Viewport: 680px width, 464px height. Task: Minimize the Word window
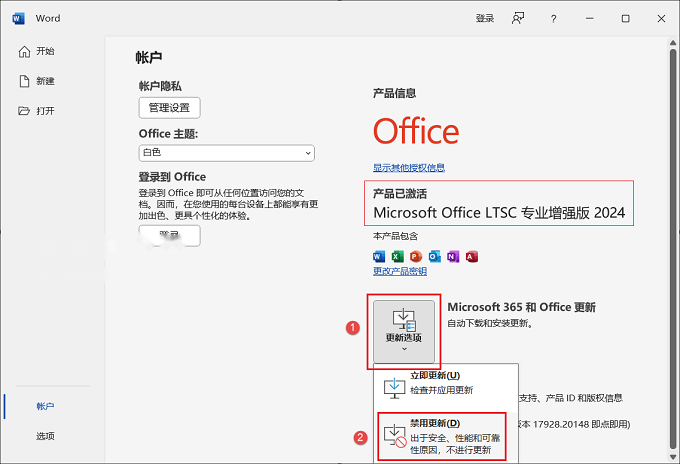coord(589,19)
